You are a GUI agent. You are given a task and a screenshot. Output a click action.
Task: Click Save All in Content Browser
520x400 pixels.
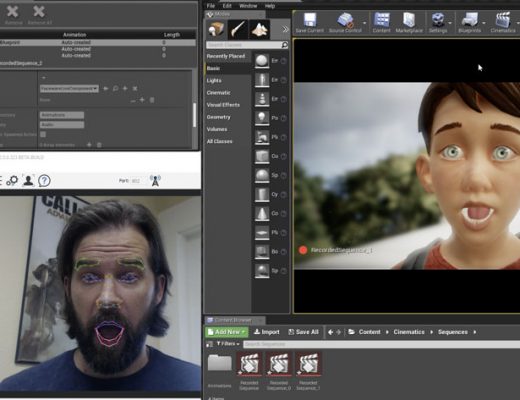point(303,332)
